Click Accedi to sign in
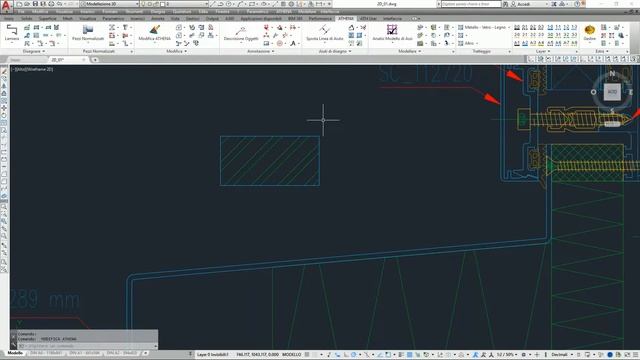The image size is (640, 360). [x=524, y=4]
